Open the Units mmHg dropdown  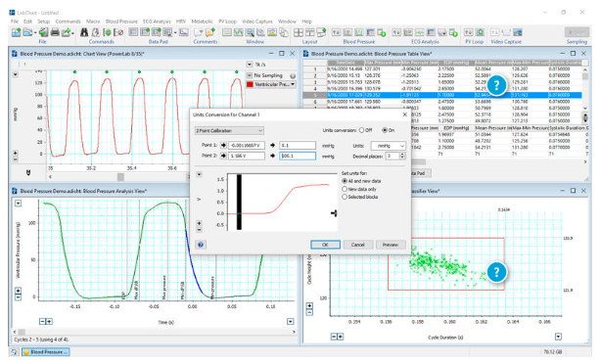[389, 146]
